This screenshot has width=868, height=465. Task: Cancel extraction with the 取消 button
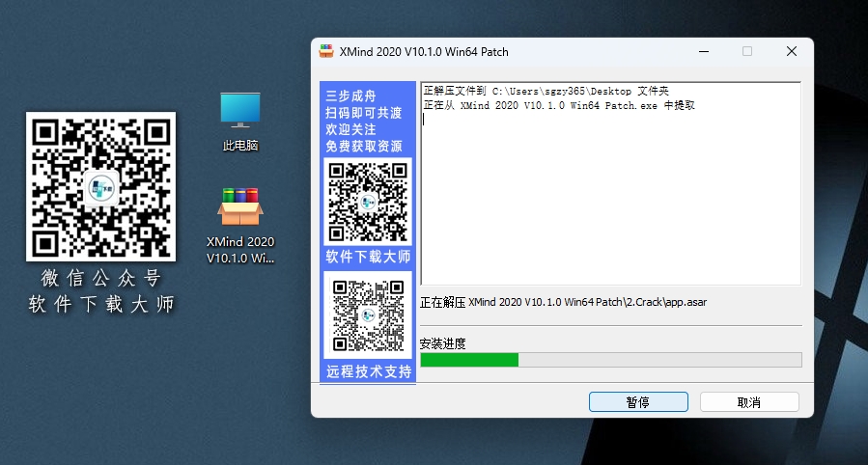(x=749, y=402)
